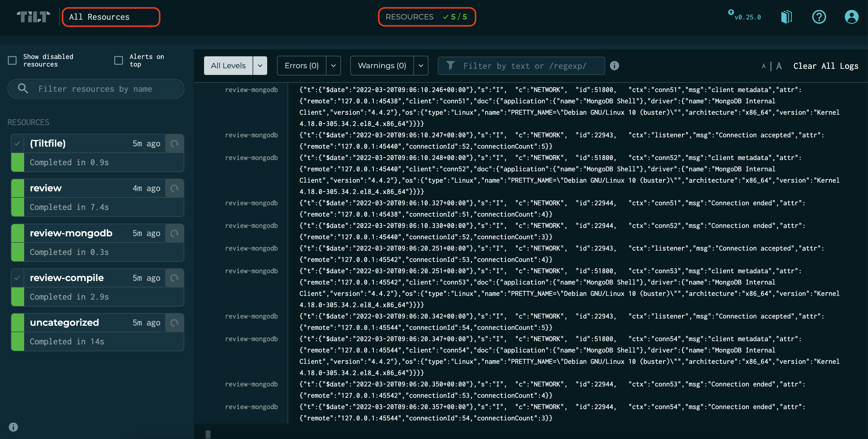The width and height of the screenshot is (868, 439).
Task: Click the Clear All Logs button
Action: point(826,65)
